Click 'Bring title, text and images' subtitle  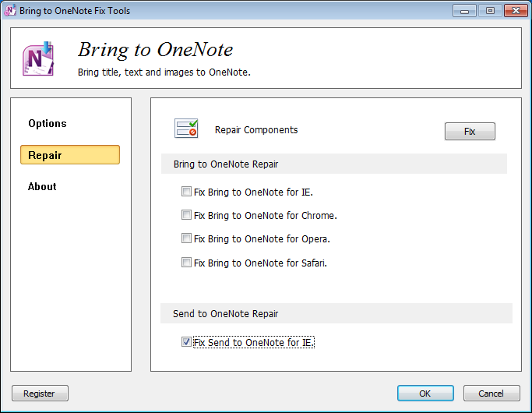[164, 72]
